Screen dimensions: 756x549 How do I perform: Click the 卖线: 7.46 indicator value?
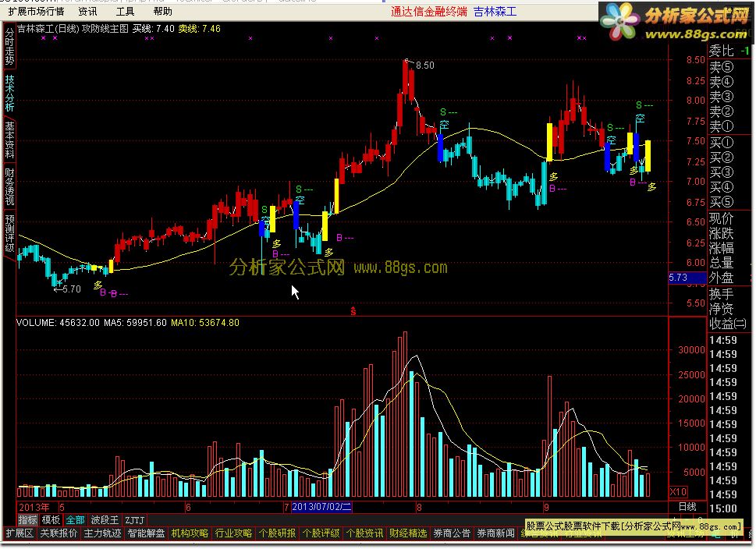pos(199,29)
